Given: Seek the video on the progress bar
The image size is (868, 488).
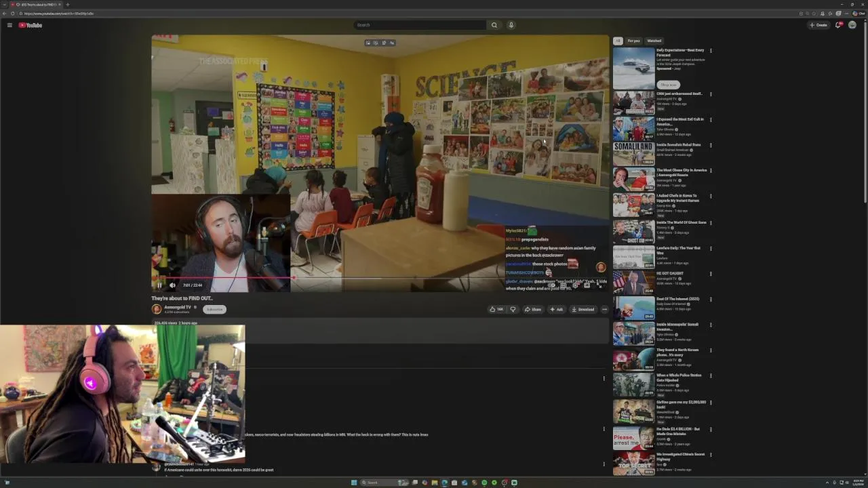Looking at the screenshot, I should (x=380, y=278).
